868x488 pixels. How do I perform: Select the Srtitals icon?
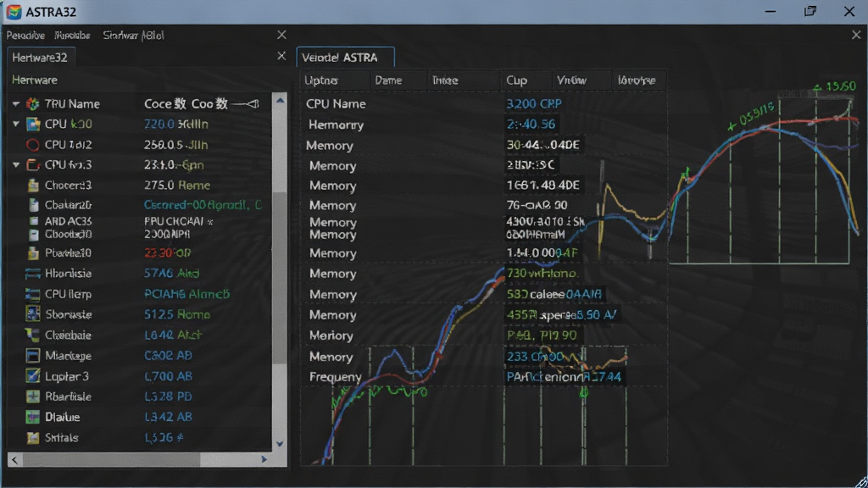33,438
